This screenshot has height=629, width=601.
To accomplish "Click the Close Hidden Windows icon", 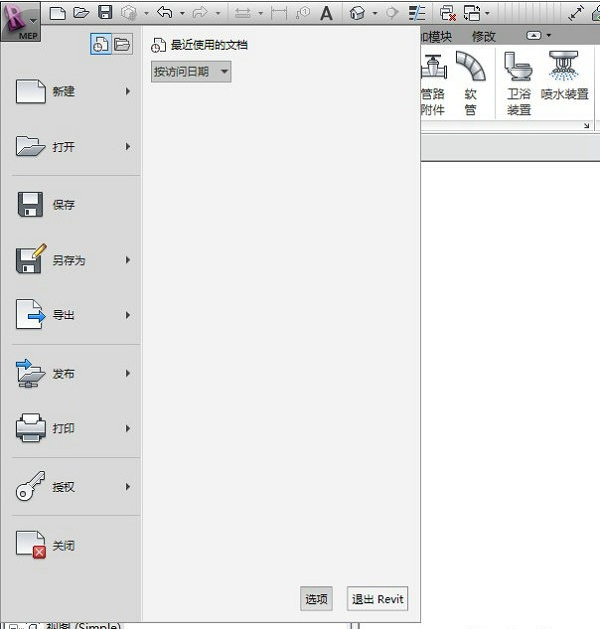I will pos(447,13).
